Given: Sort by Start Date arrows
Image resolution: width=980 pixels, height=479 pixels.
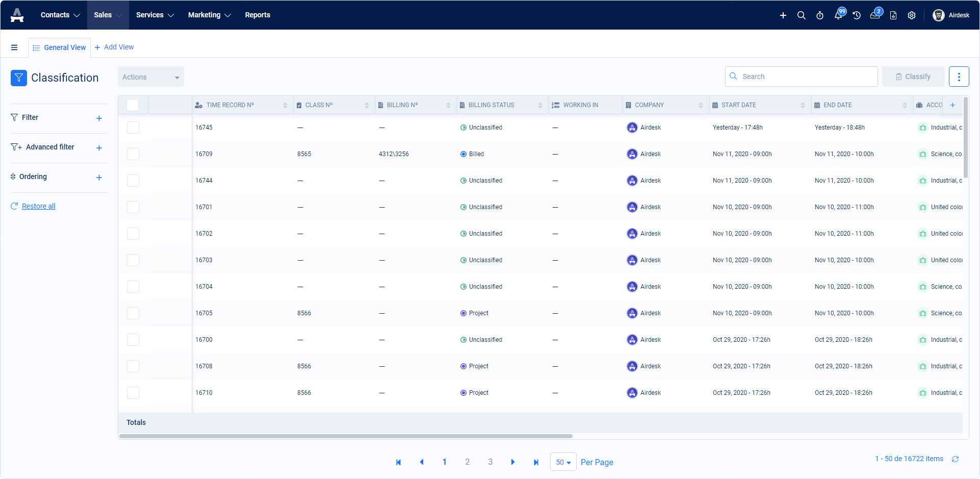Looking at the screenshot, I should [x=803, y=105].
